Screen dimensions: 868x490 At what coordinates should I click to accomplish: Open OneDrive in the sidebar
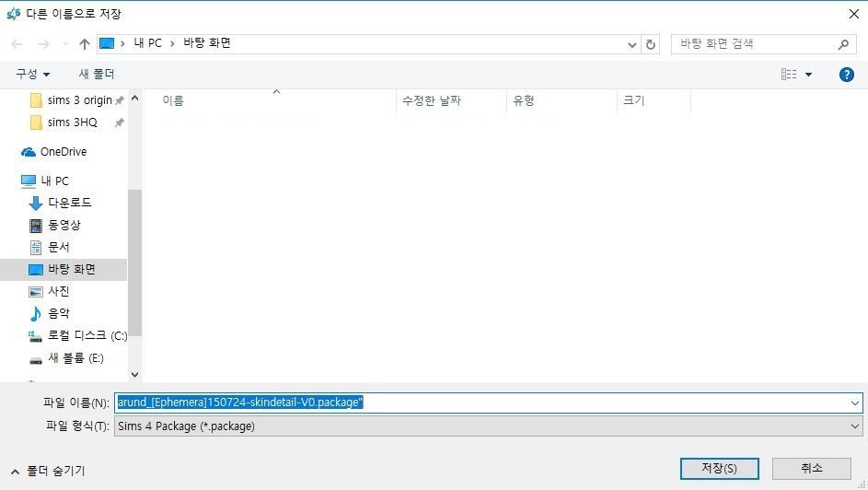pyautogui.click(x=53, y=152)
